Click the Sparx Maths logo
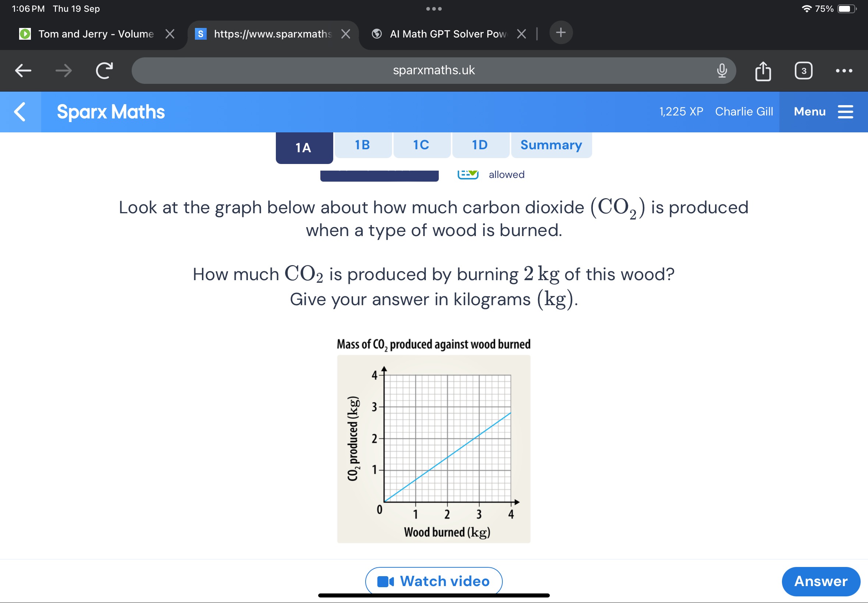 (111, 112)
